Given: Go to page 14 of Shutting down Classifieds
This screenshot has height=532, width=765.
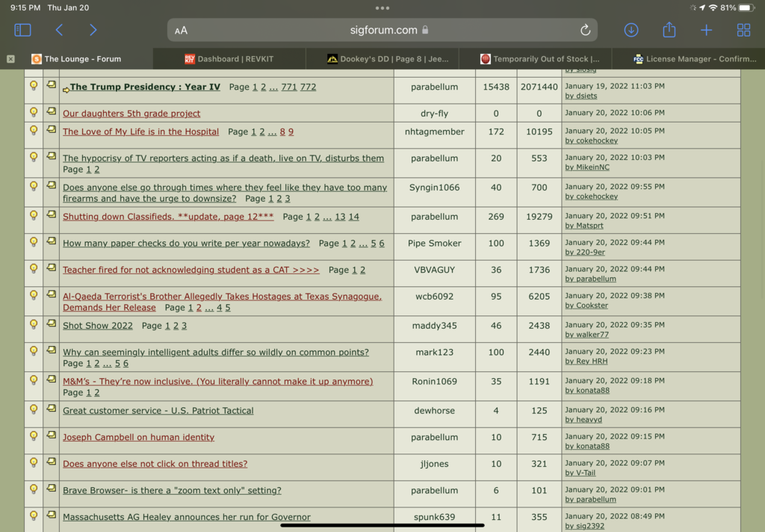Looking at the screenshot, I should coord(353,217).
